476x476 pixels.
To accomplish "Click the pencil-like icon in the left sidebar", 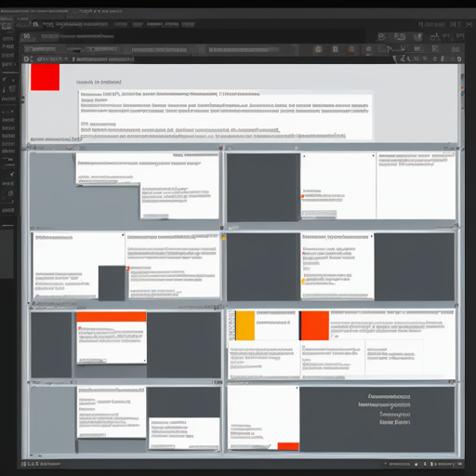I will click(x=11, y=175).
